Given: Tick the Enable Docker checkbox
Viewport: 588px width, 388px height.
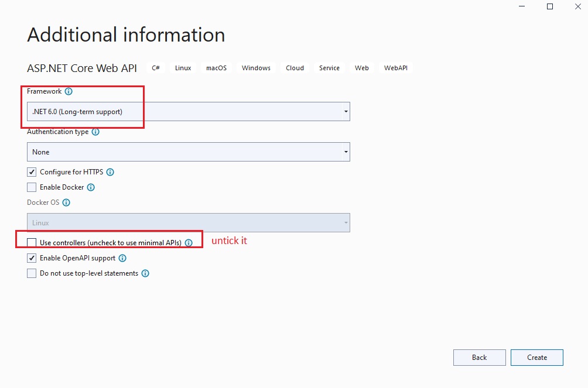Looking at the screenshot, I should tap(32, 187).
